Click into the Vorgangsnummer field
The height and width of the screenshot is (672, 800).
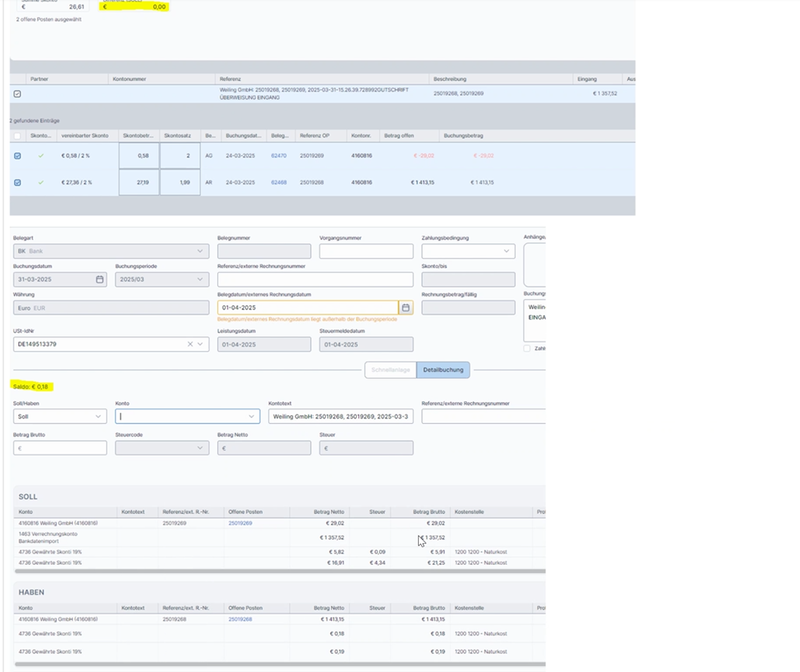pyautogui.click(x=366, y=251)
